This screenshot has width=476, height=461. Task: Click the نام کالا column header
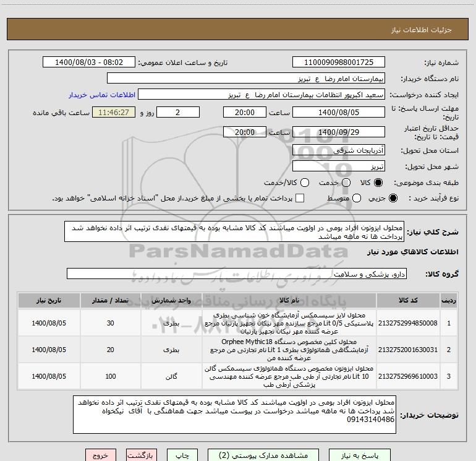(289, 300)
